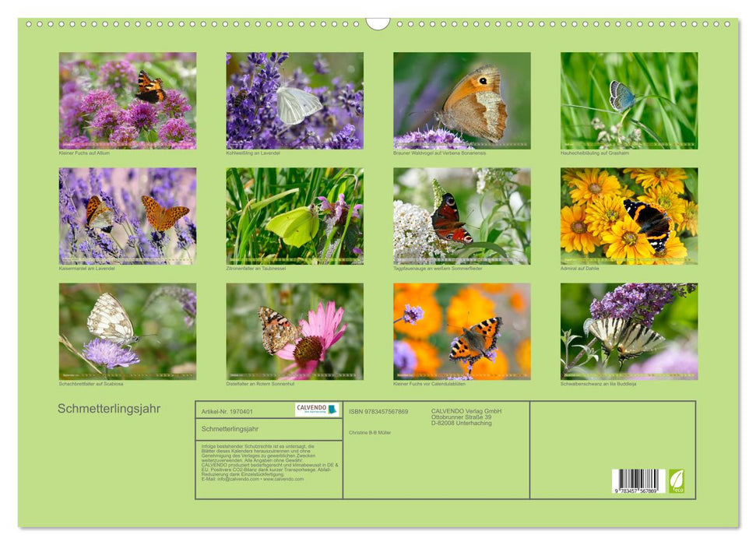Click the green eco leaf icon

pyautogui.click(x=677, y=480)
